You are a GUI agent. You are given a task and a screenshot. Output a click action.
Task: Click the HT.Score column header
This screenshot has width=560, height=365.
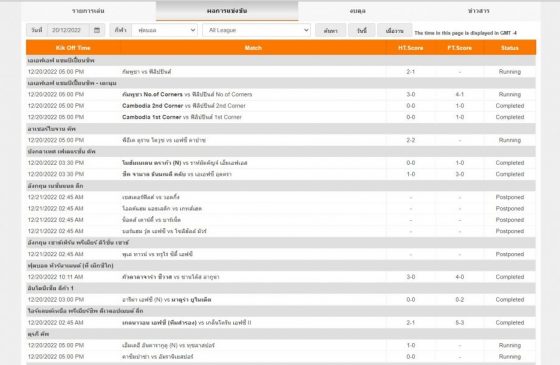pyautogui.click(x=411, y=48)
